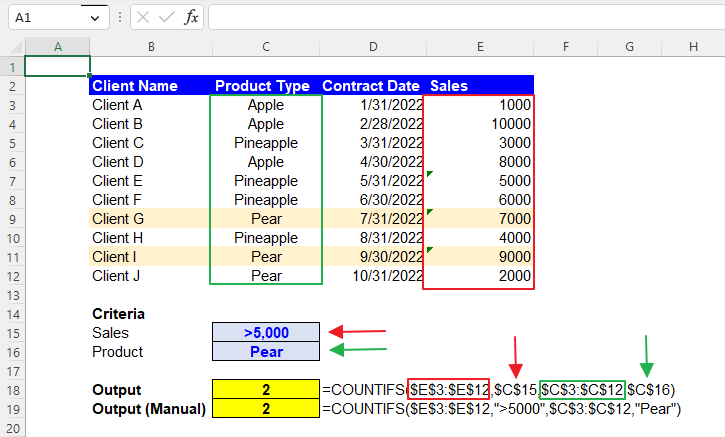Click the Criteria label cell

(151, 314)
